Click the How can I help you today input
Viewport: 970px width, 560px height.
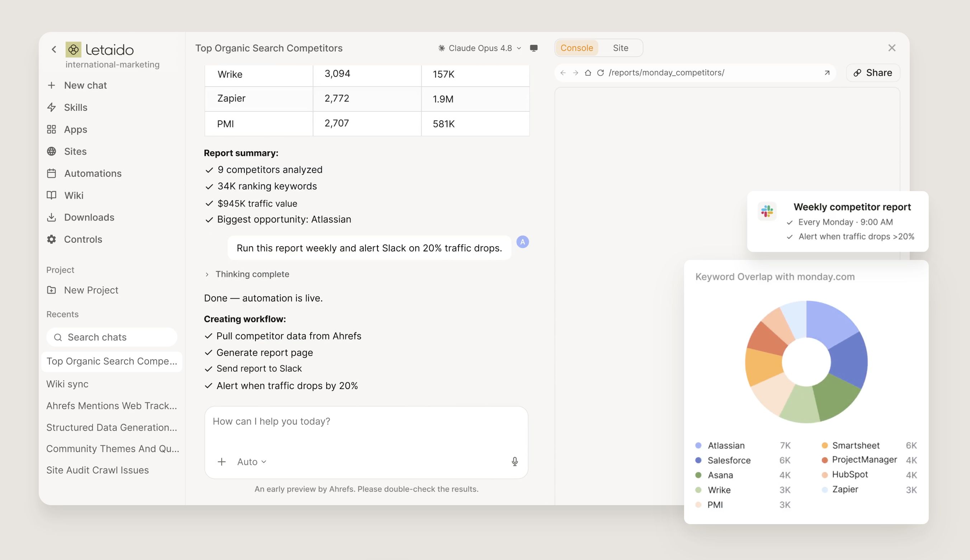[366, 422]
